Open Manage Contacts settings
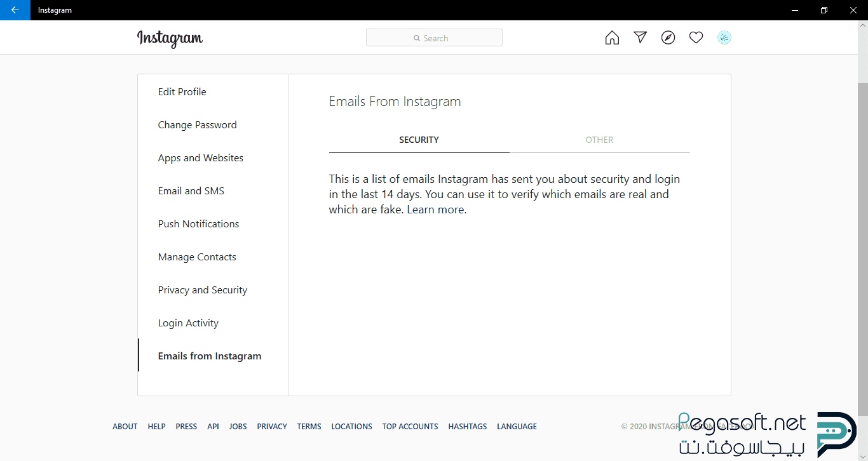868x461 pixels. [x=213, y=257]
